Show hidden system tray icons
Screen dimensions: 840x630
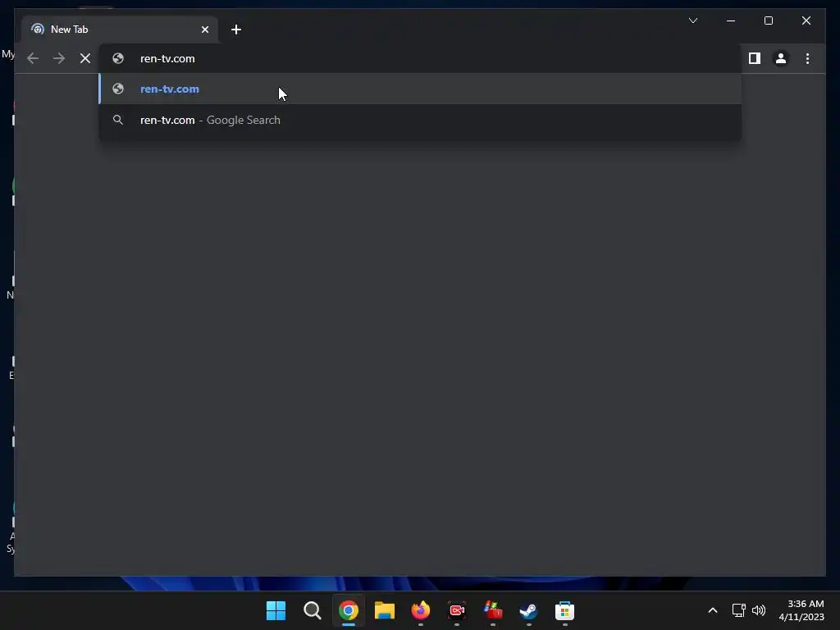click(x=713, y=610)
